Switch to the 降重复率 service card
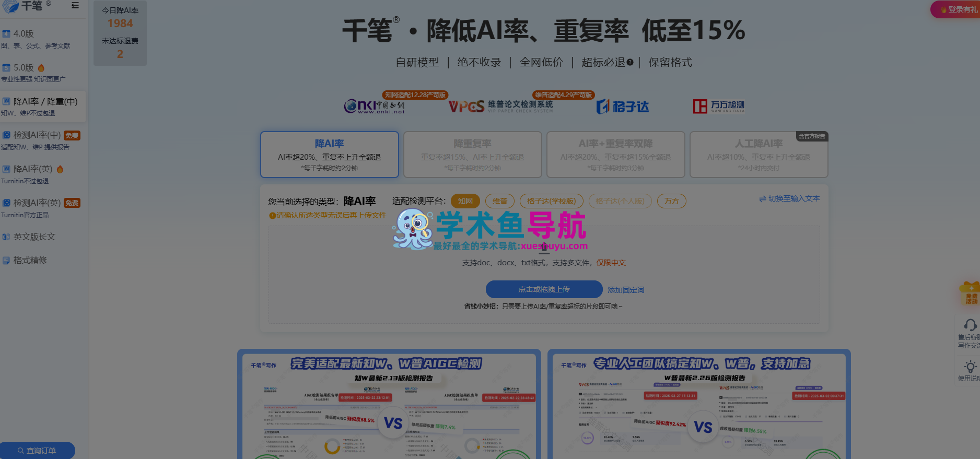Screen dimensions: 980x459 (x=473, y=155)
